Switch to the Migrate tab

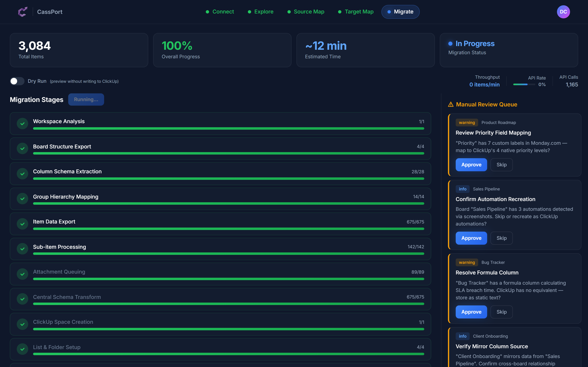tap(400, 12)
